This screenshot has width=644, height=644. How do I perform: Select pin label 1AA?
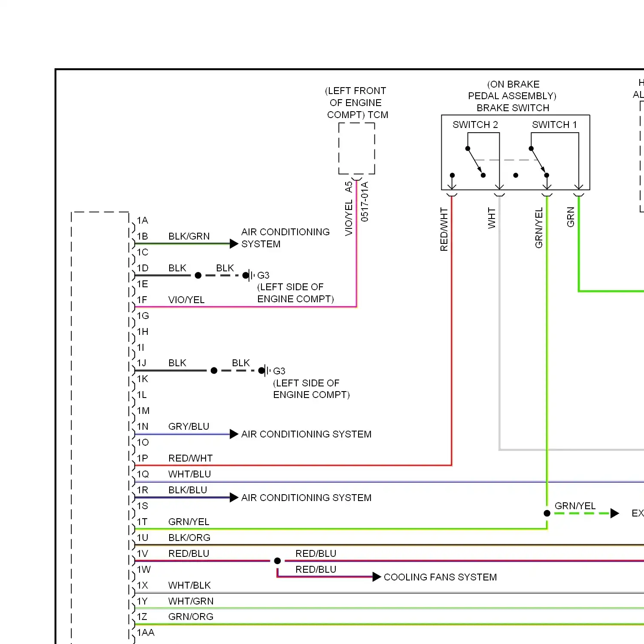click(146, 632)
